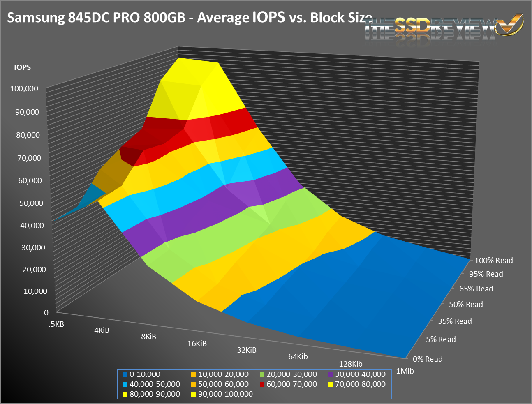Viewport: 532px width, 404px height.
Task: Click the 30,000-40,000 purple legend swatch
Action: (331, 374)
